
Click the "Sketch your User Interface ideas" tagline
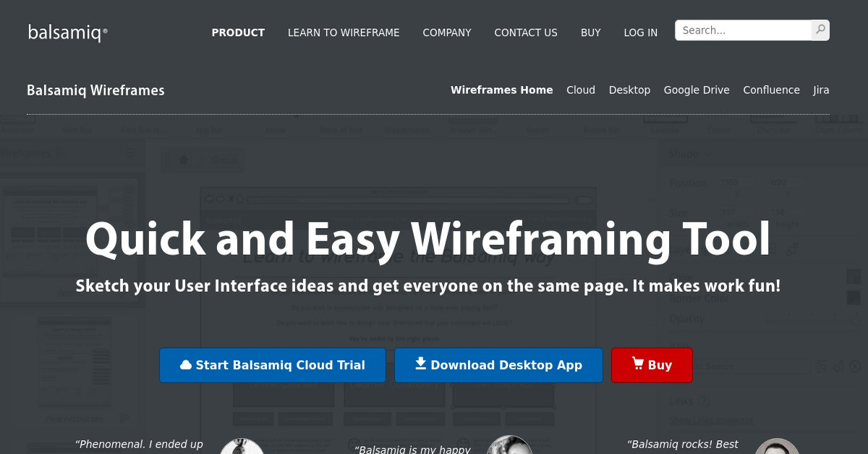428,285
